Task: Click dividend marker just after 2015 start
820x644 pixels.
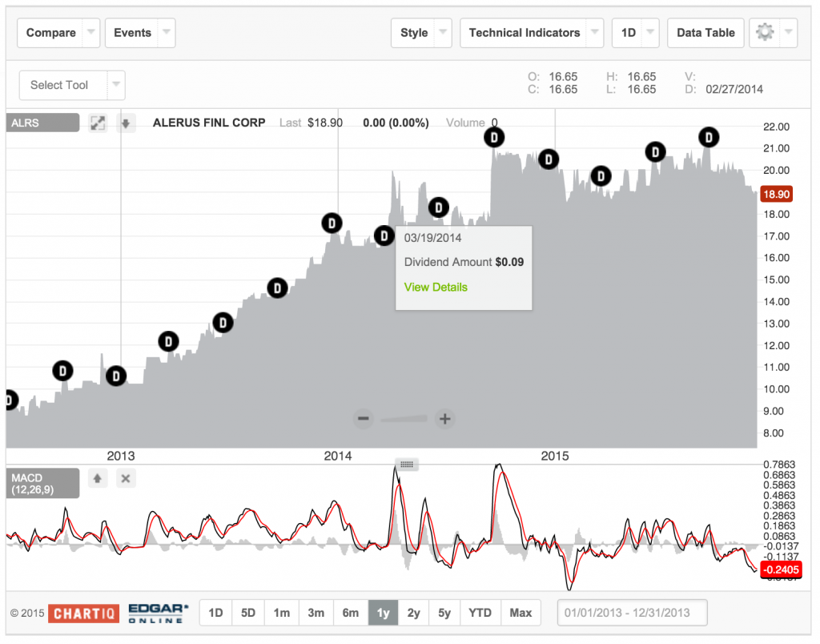Action: 549,159
